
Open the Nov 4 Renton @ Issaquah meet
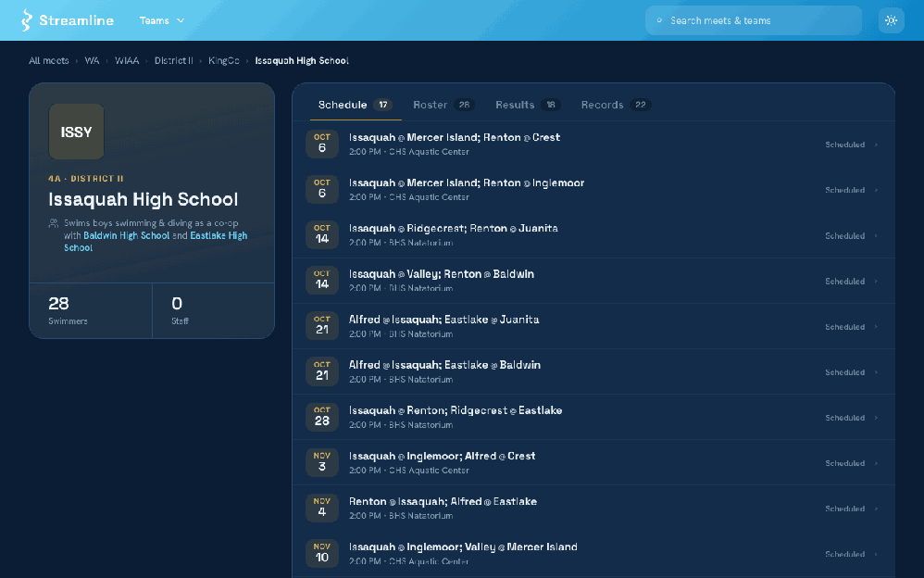tap(593, 508)
